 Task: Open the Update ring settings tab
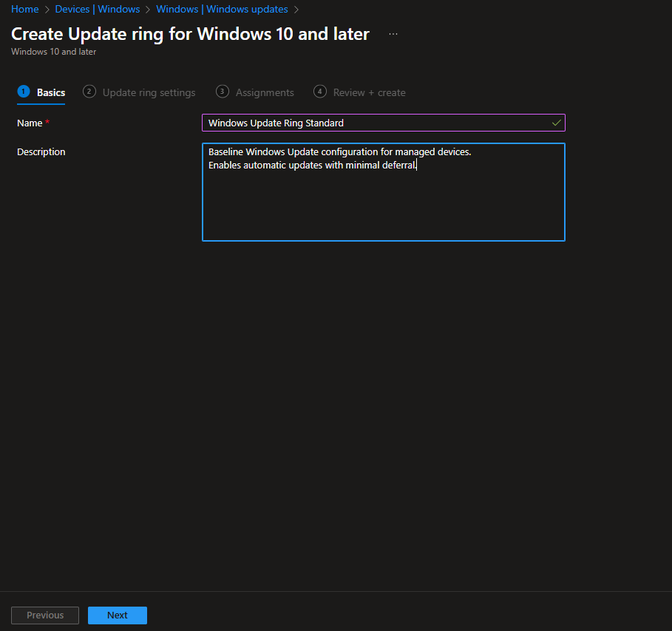[x=149, y=92]
